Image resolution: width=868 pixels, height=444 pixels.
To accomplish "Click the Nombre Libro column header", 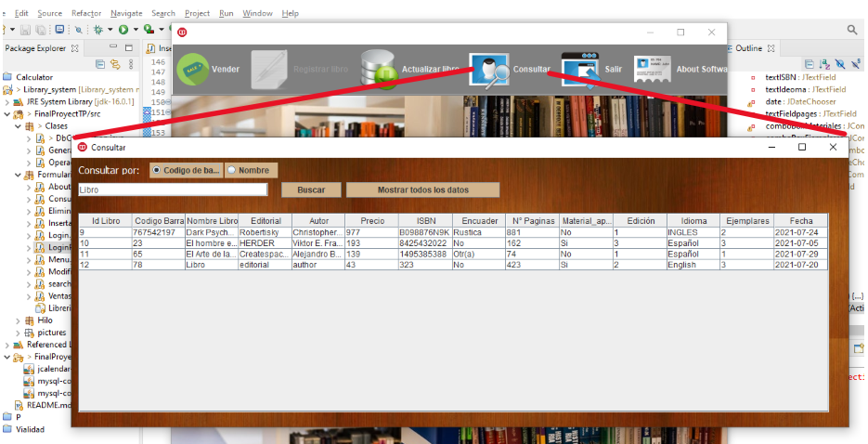I will pos(212,221).
